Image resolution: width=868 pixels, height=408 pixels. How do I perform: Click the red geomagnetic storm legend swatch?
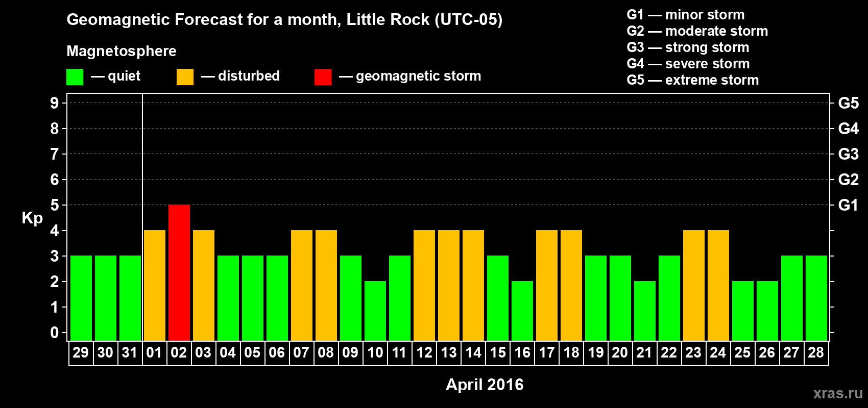323,77
